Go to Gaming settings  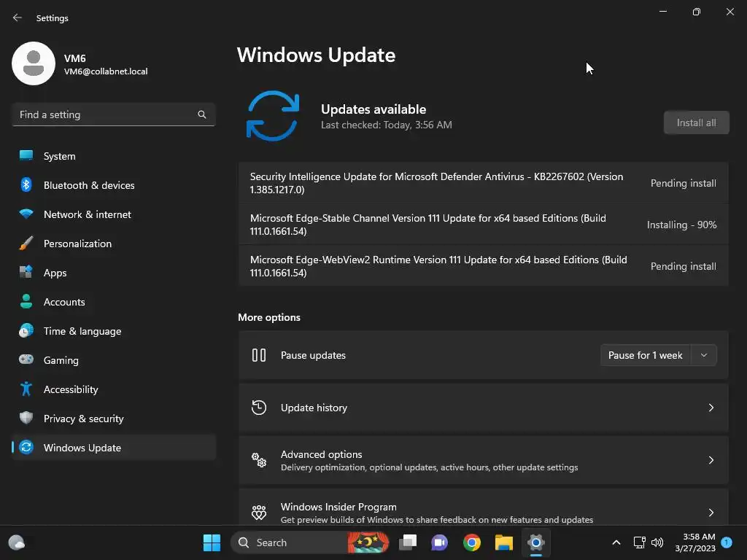114,360
